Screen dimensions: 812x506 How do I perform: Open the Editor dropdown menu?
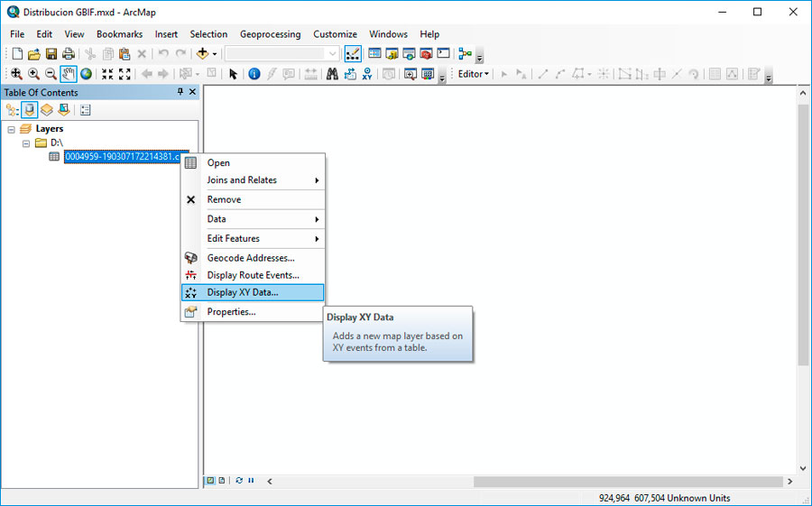point(473,74)
